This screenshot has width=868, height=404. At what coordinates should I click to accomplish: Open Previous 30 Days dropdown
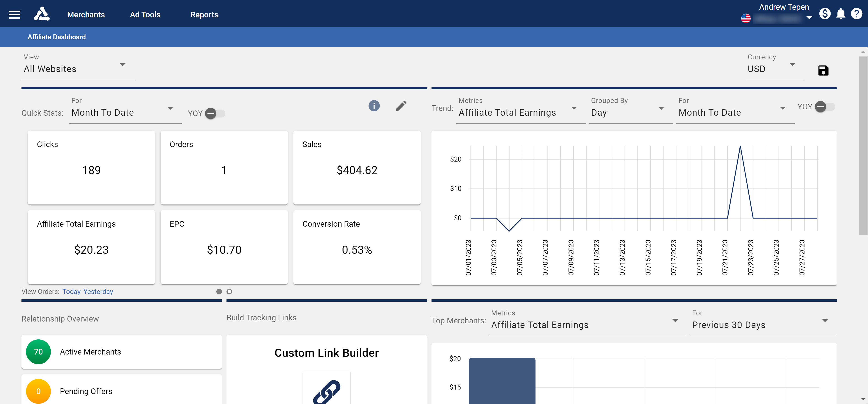[763, 322]
